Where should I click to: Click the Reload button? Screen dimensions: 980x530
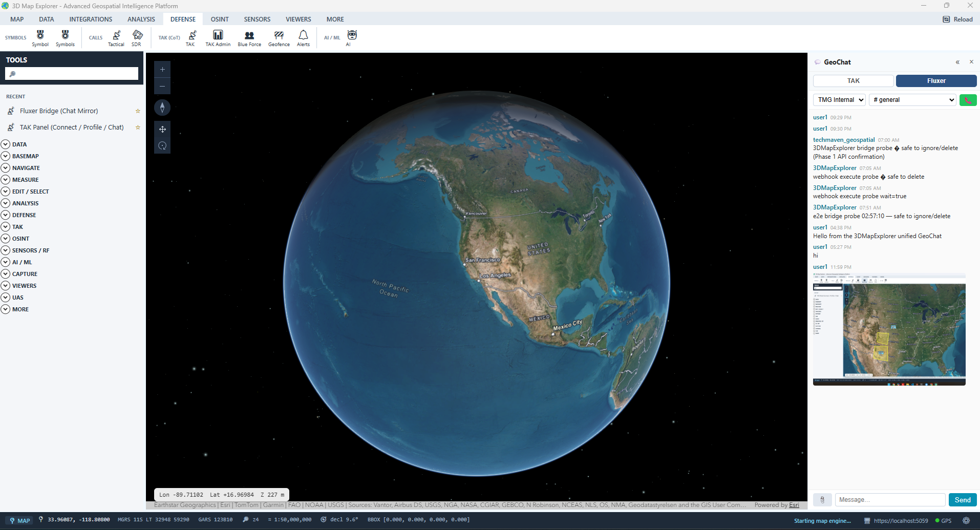958,19
